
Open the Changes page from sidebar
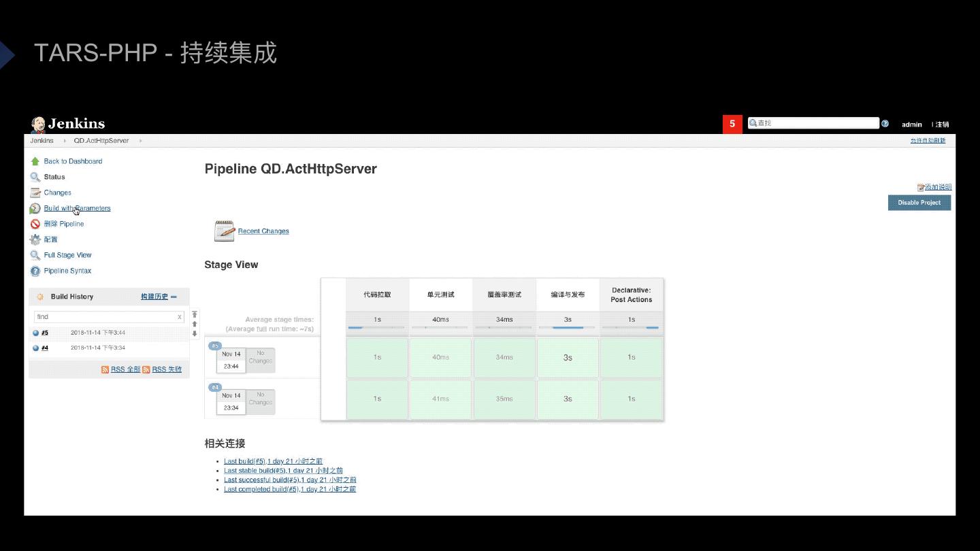coord(58,193)
